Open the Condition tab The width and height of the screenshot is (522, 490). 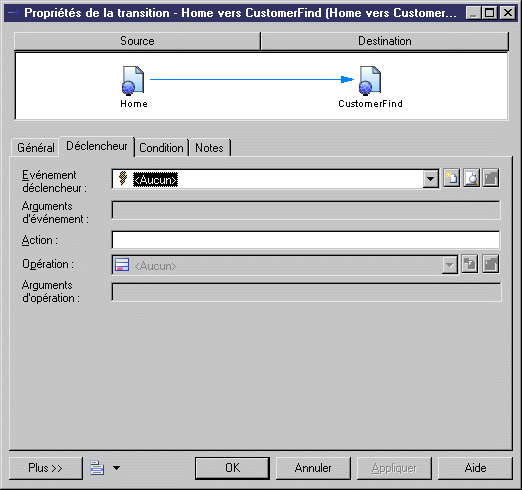(x=161, y=148)
